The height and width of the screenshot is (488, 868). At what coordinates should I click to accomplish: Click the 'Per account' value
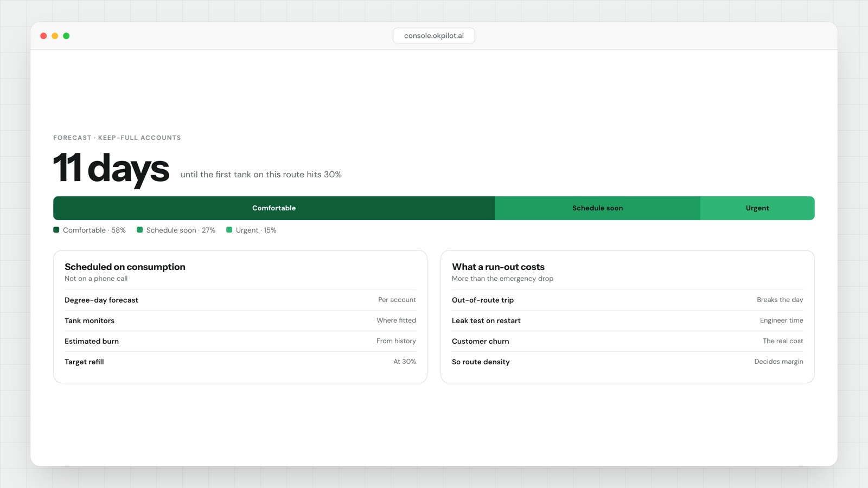pyautogui.click(x=397, y=300)
